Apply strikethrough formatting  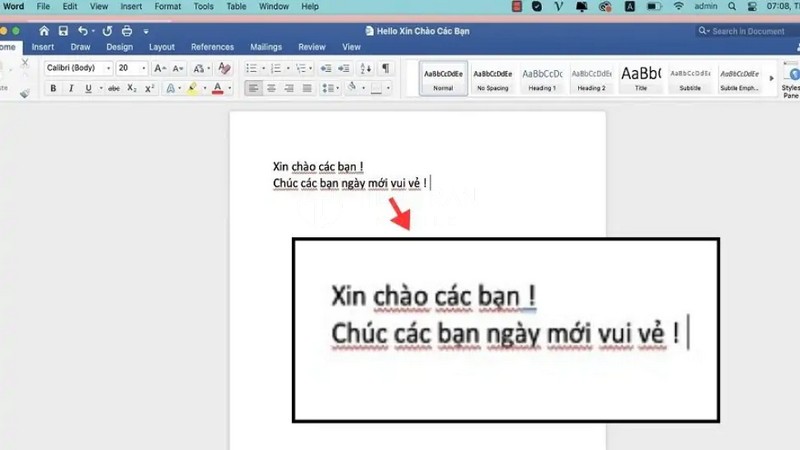(114, 88)
